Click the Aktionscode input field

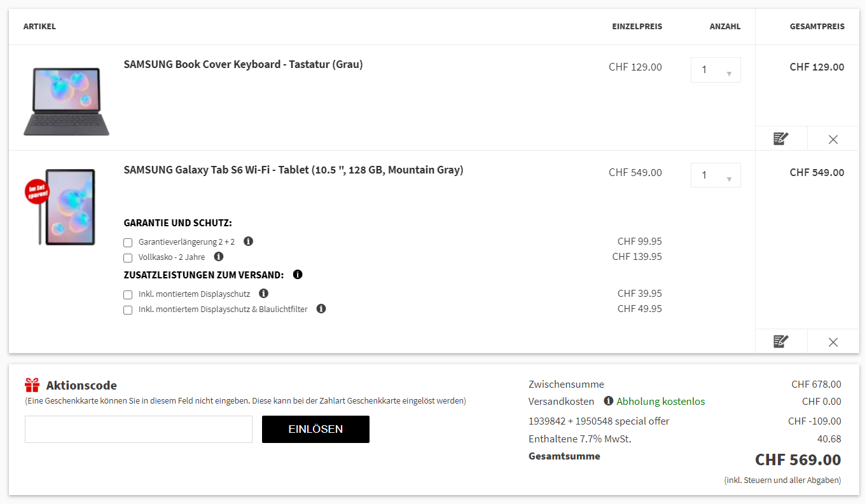(139, 430)
